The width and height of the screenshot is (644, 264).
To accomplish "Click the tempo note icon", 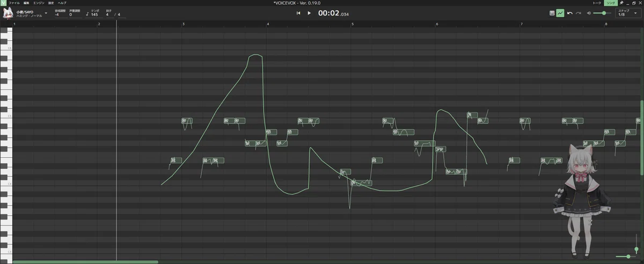I will point(87,13).
